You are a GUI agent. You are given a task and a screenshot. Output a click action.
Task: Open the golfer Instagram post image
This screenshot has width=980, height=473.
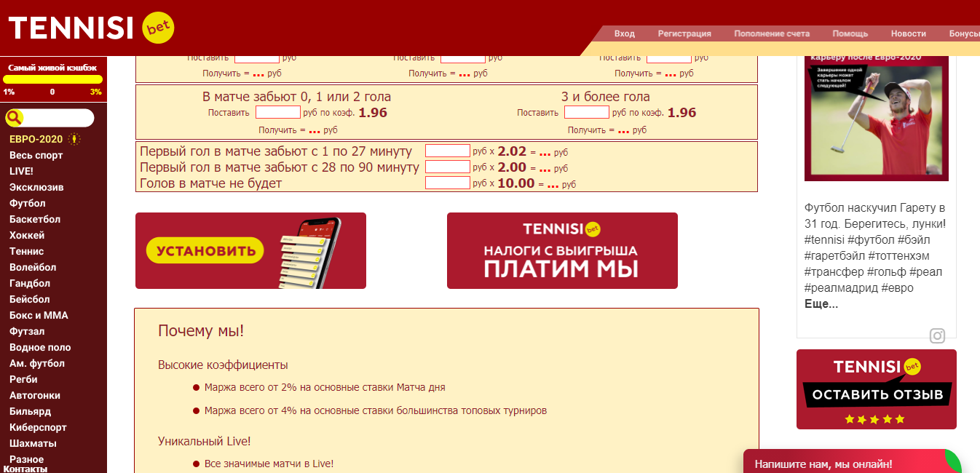(877, 118)
